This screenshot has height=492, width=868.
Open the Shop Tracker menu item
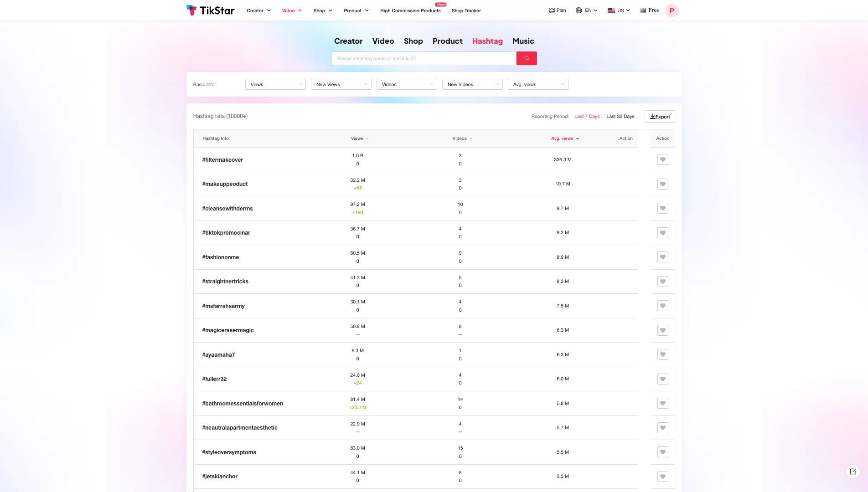pyautogui.click(x=466, y=10)
